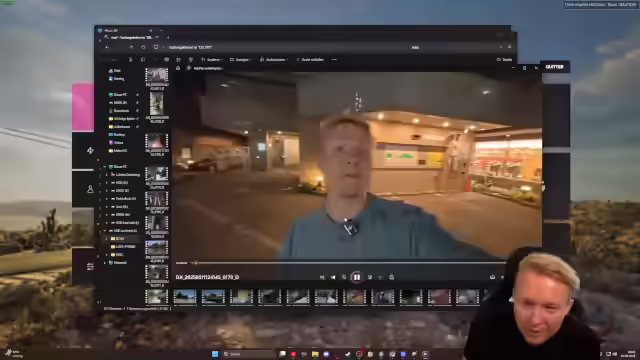Viewport: 640px width, 360px height.
Task: Click the video progress seek bar
Action: point(339,263)
